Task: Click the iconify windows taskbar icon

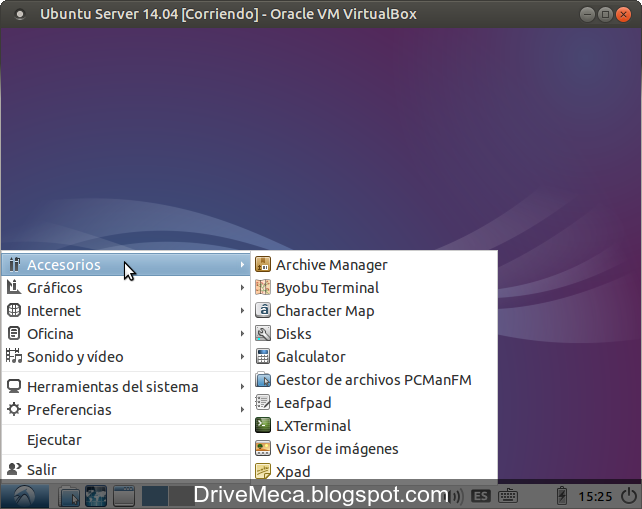Action: 124,496
